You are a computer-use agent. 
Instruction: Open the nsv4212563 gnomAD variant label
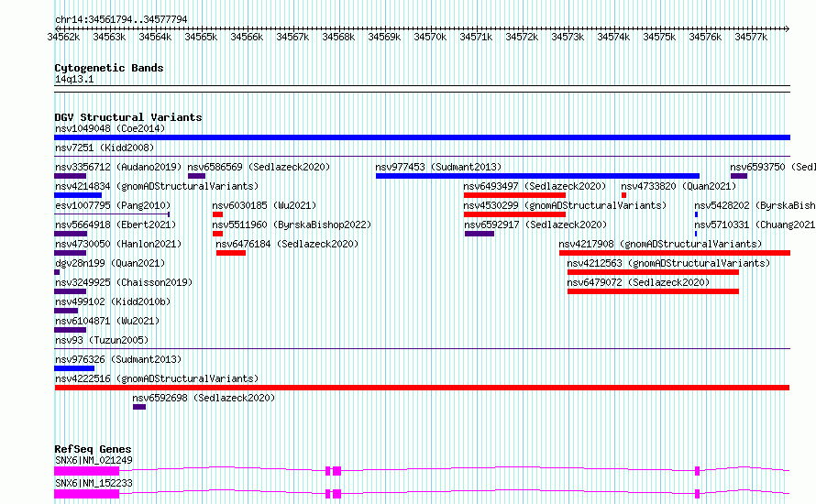668,263
